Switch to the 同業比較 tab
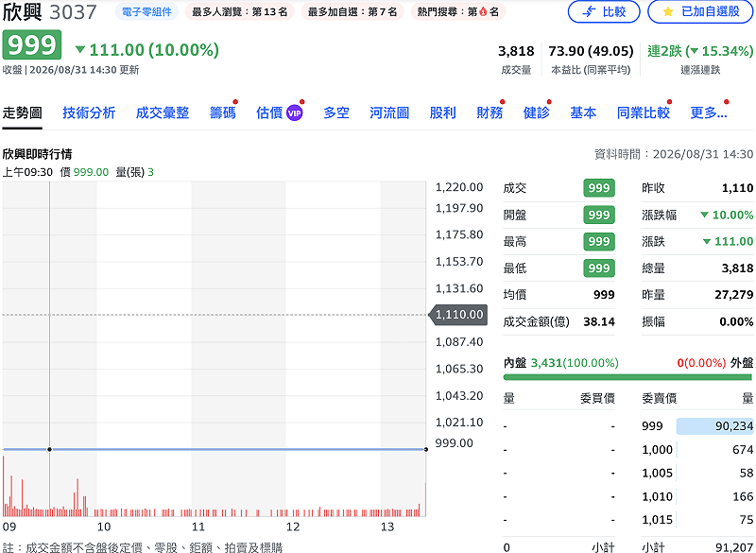The height and width of the screenshot is (553, 756). pos(644,112)
